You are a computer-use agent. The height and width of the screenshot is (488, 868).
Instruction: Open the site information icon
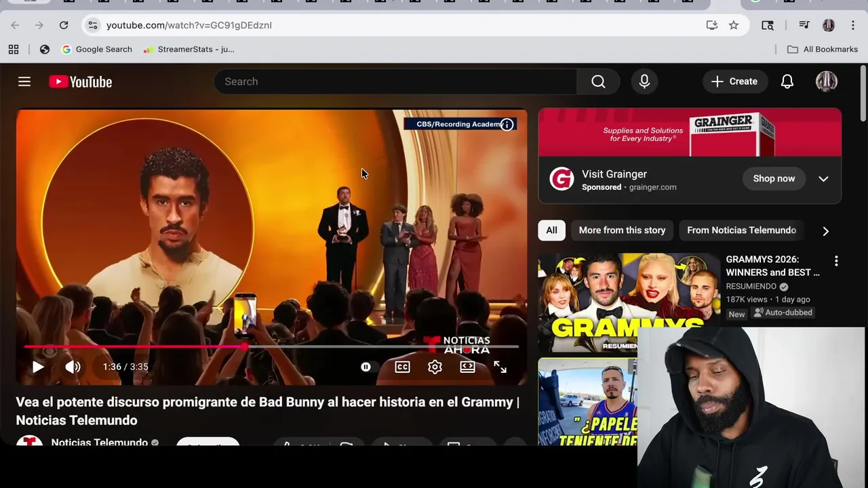pos(93,25)
